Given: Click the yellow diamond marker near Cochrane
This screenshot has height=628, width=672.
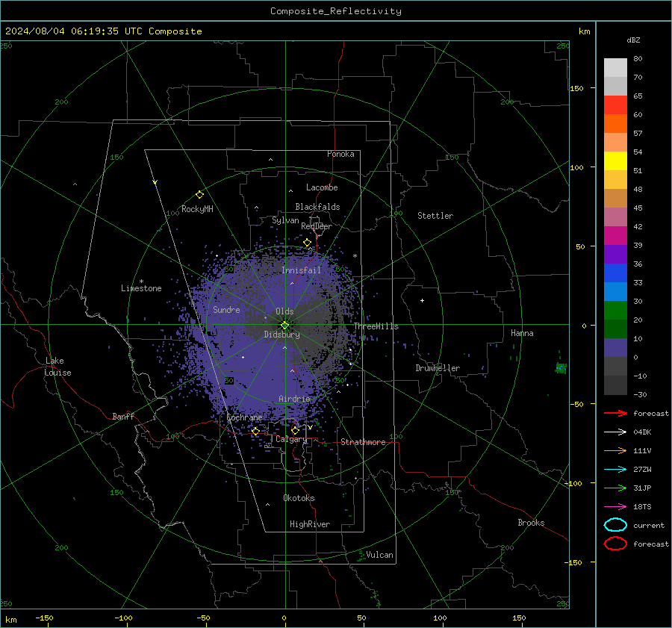Looking at the screenshot, I should coord(255,431).
